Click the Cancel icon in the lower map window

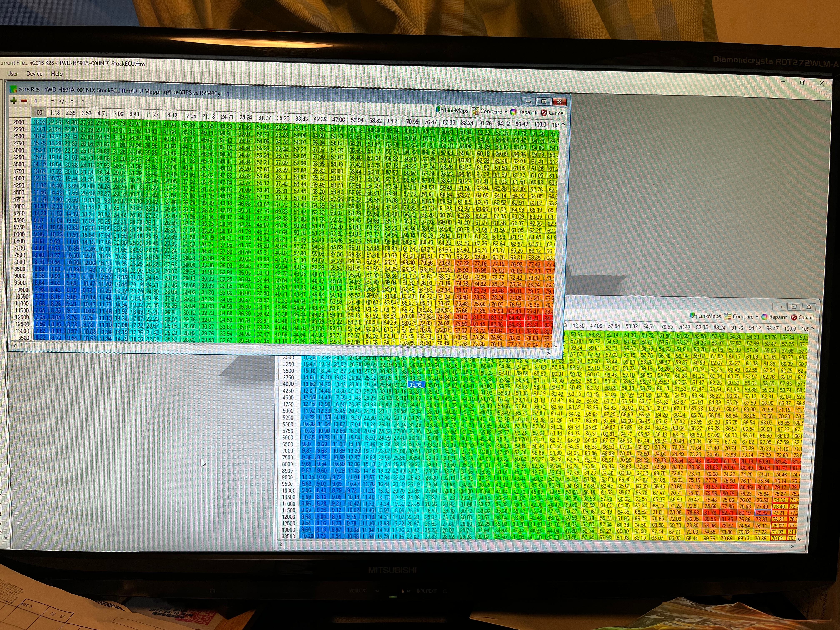pos(794,317)
